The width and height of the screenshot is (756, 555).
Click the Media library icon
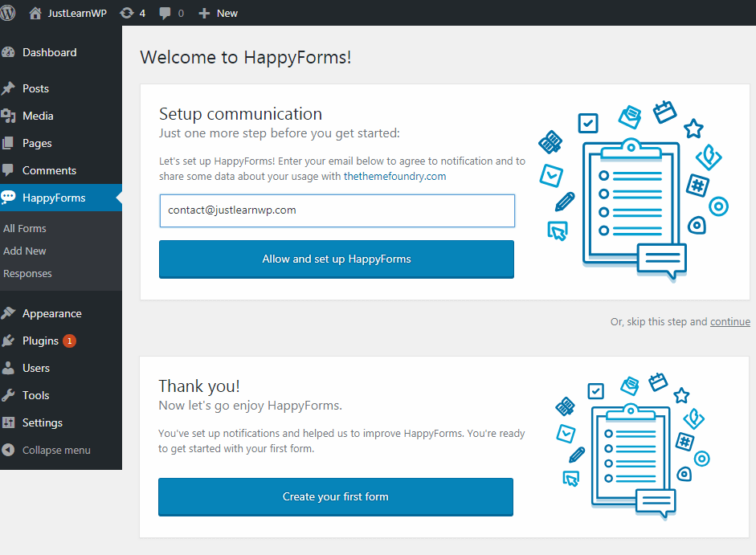(x=8, y=116)
